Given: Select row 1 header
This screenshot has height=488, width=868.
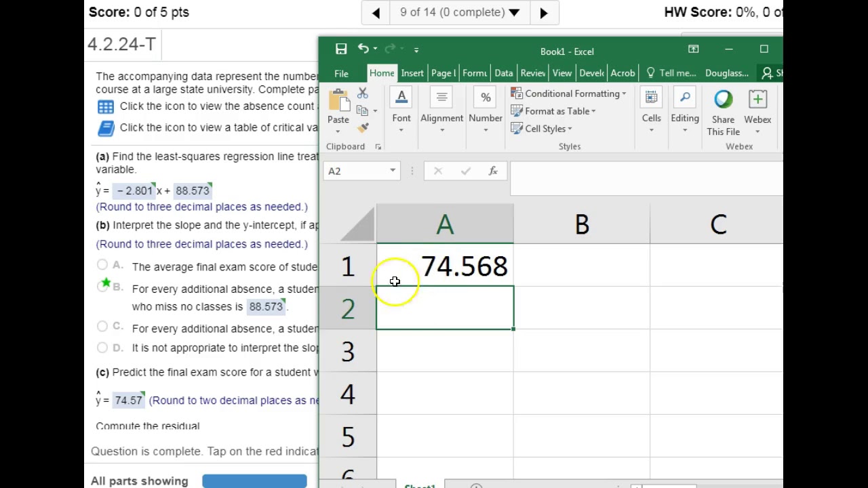Looking at the screenshot, I should [347, 266].
